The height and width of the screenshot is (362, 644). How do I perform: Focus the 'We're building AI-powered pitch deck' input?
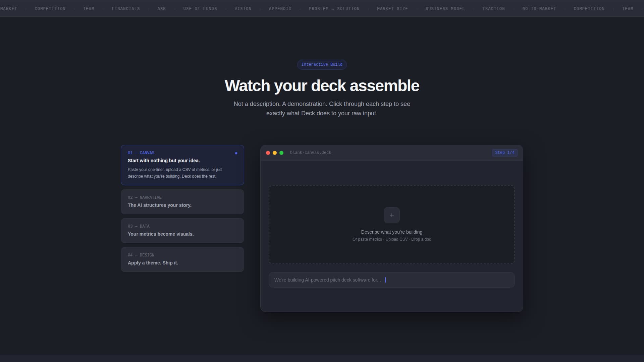391,280
